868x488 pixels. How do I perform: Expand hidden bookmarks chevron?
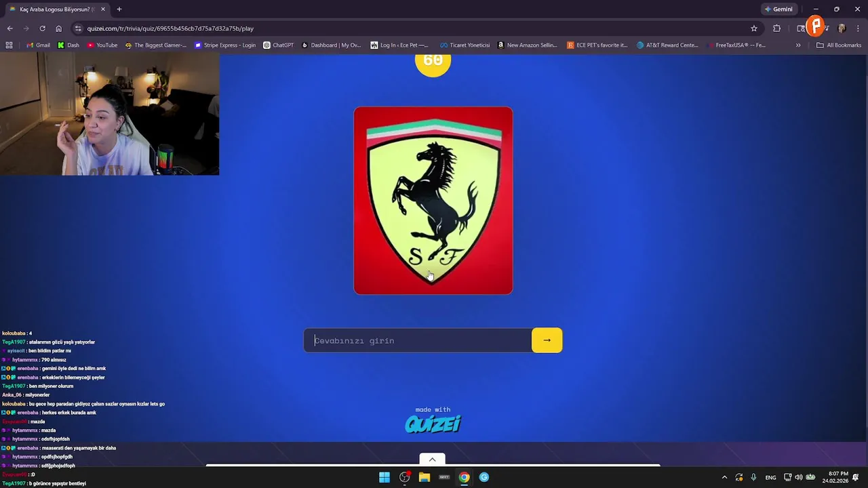pyautogui.click(x=798, y=45)
